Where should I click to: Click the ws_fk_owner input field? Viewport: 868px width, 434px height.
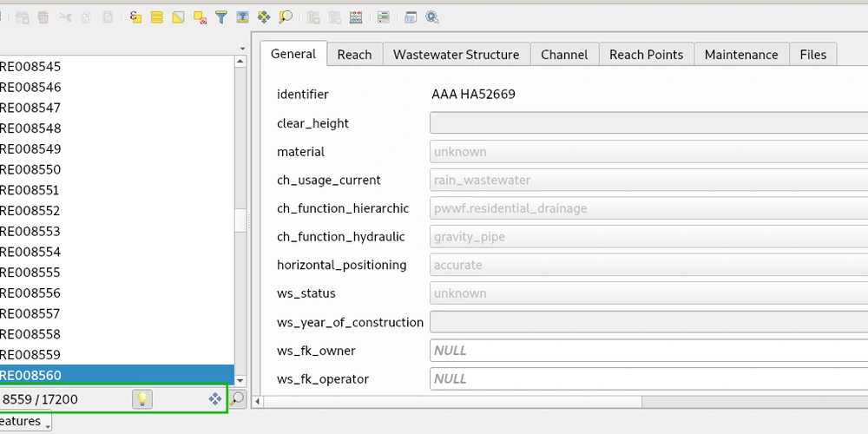click(648, 351)
